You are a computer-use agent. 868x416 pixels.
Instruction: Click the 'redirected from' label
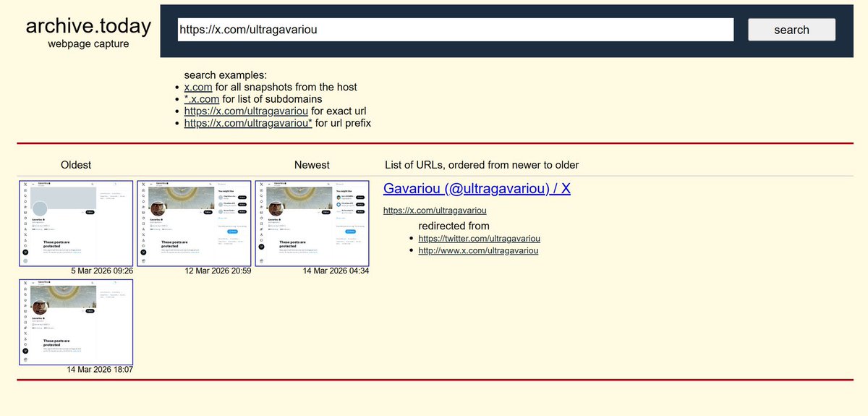pos(454,226)
